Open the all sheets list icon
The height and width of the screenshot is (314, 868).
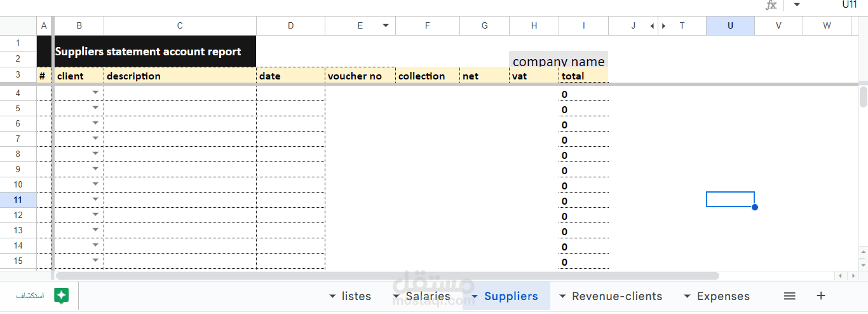(x=789, y=296)
